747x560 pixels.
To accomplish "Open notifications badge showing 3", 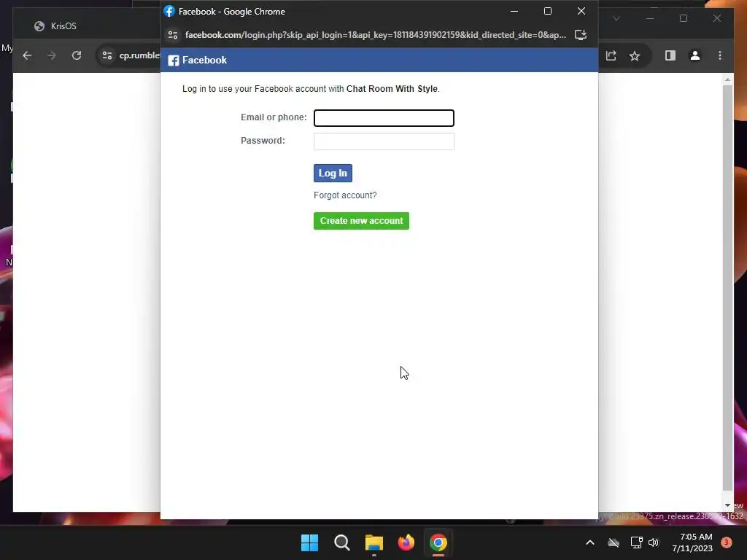I will 727,542.
